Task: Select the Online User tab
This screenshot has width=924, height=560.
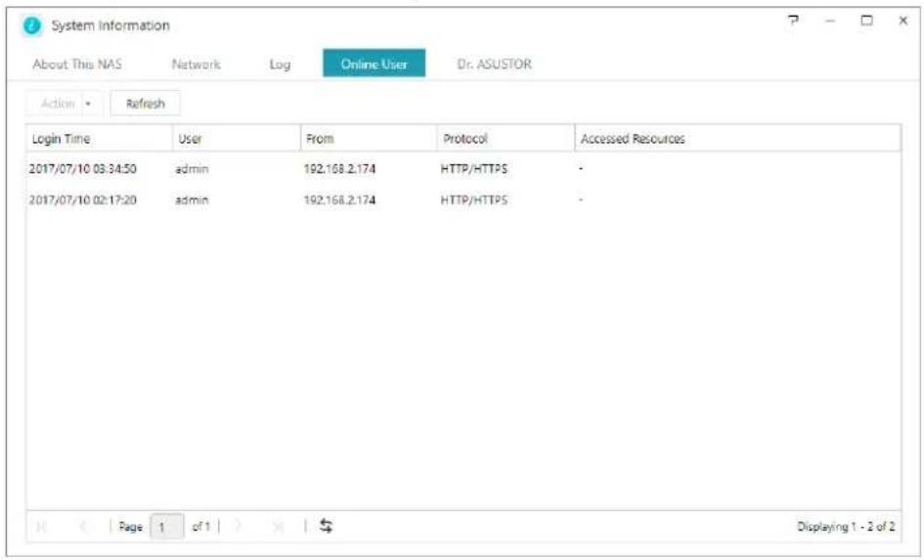Action: (374, 63)
